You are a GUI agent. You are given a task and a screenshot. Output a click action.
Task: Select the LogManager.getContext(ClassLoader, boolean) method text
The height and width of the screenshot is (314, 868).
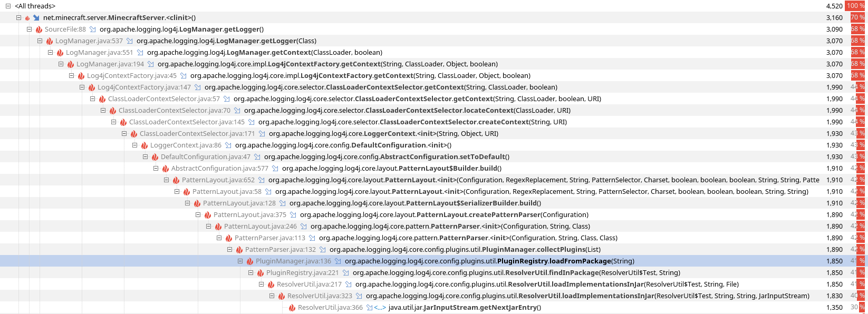pyautogui.click(x=265, y=53)
